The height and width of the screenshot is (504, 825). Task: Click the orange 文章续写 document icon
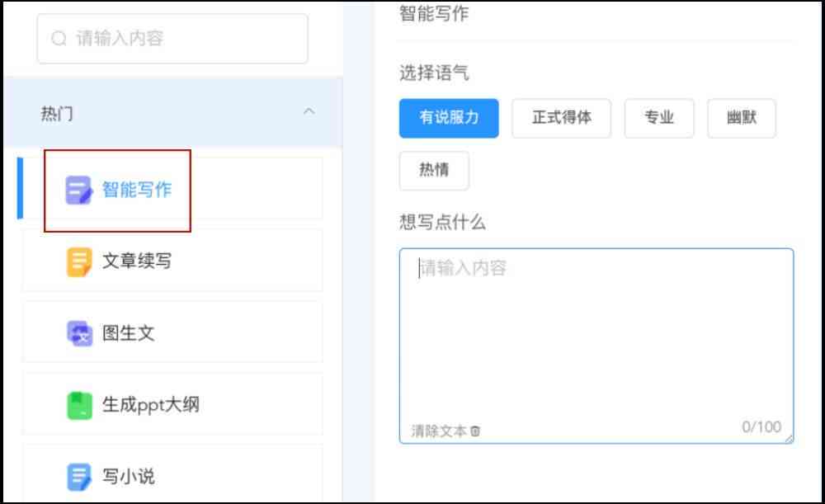pyautogui.click(x=79, y=261)
